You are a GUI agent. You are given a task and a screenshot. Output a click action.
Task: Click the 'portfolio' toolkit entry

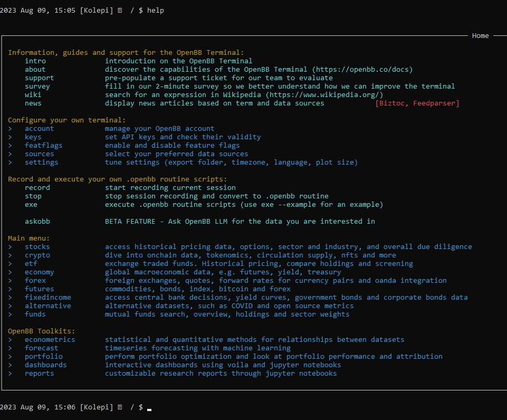[44, 356]
